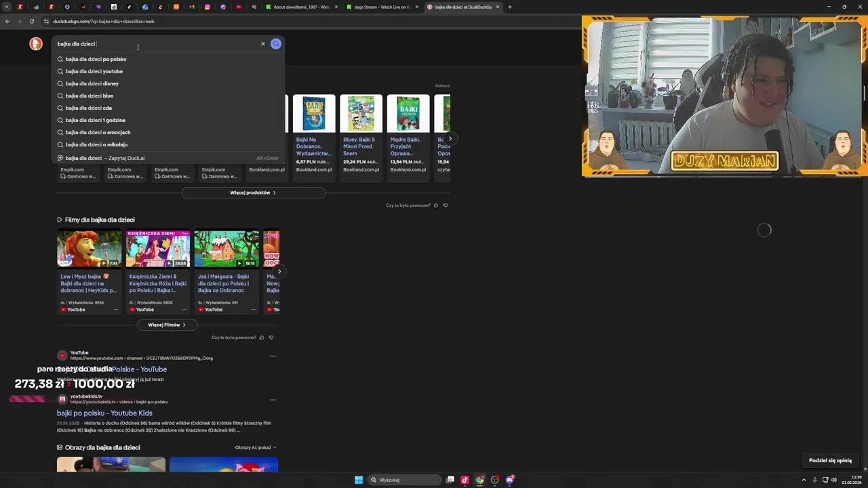
Task: Choose 'Zapytaj Duck.ai' suggestion row
Action: pyautogui.click(x=168, y=158)
